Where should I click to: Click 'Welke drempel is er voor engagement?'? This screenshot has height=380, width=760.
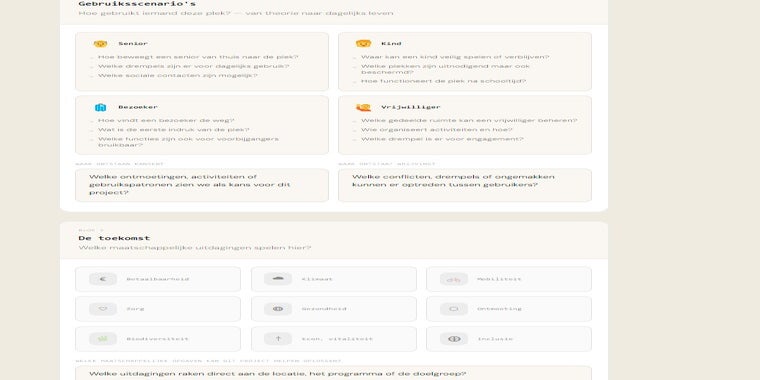(443, 139)
